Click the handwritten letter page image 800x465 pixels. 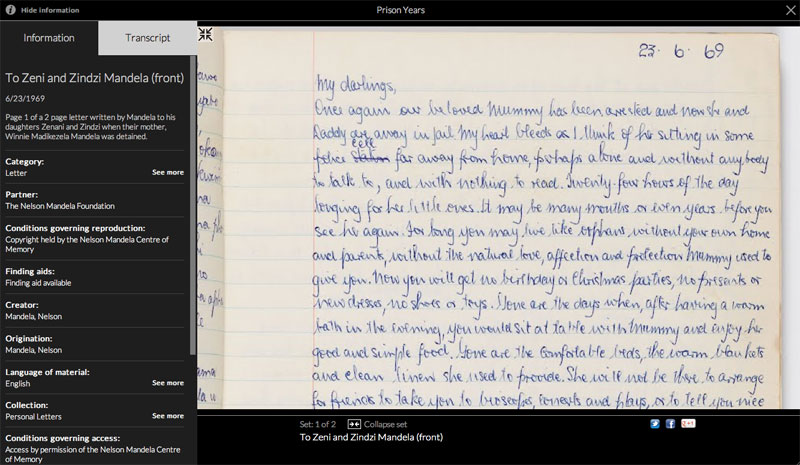503,219
